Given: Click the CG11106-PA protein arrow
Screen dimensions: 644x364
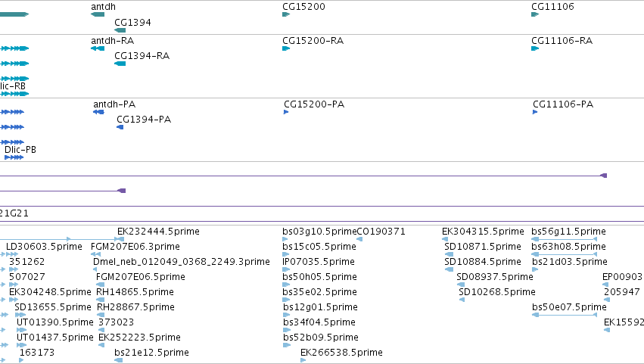Looking at the screenshot, I should pyautogui.click(x=535, y=112).
